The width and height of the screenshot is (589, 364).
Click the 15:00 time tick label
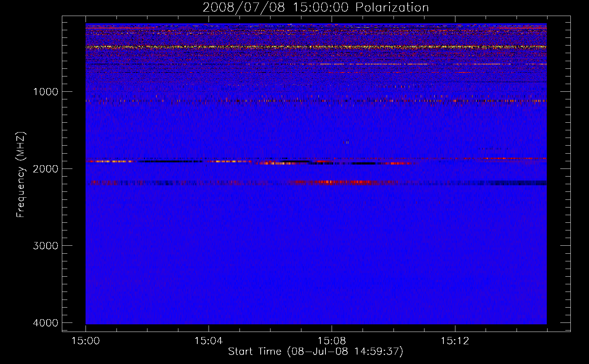pos(86,341)
